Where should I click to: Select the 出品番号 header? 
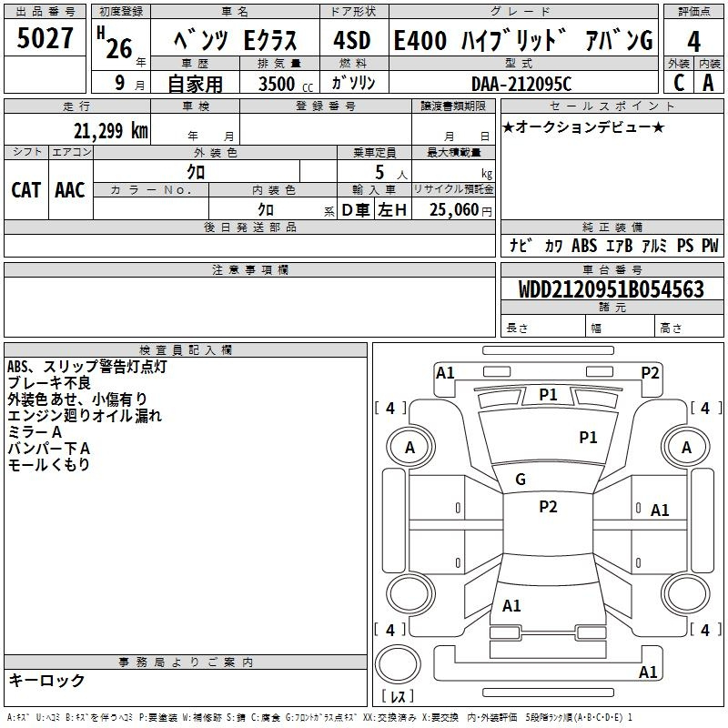click(45, 12)
